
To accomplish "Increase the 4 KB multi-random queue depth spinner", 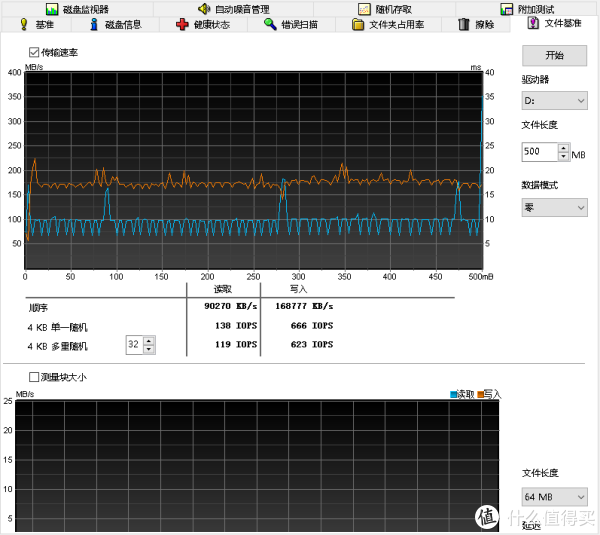I will click(149, 340).
